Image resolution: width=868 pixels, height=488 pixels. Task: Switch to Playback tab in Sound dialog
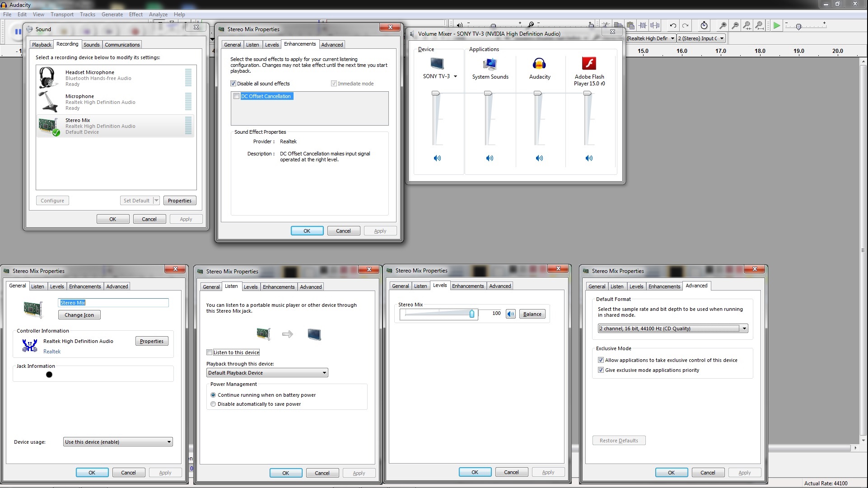click(42, 45)
